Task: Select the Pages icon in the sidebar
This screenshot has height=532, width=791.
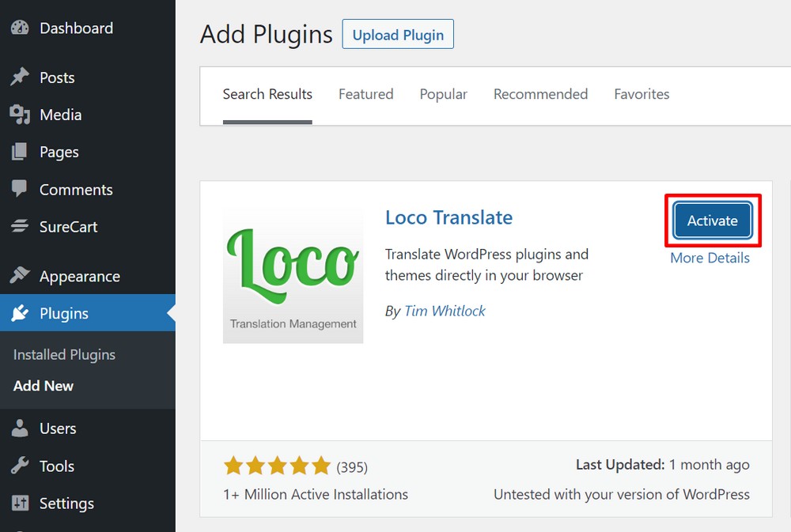Action: [x=19, y=152]
